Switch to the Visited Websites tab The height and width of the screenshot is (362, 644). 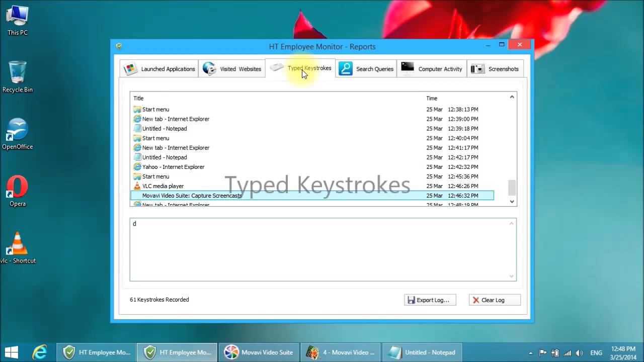tap(232, 69)
